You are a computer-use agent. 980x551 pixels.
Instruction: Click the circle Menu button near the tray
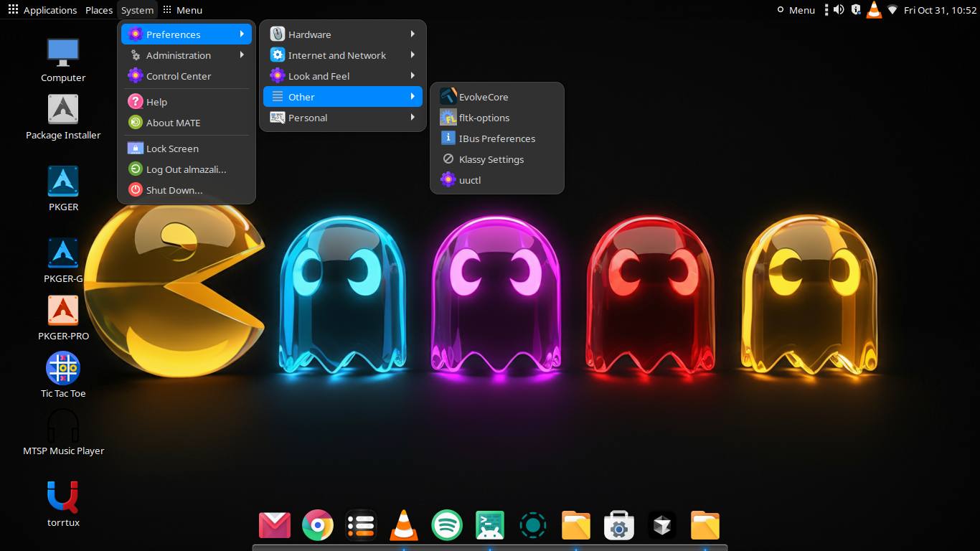(796, 10)
